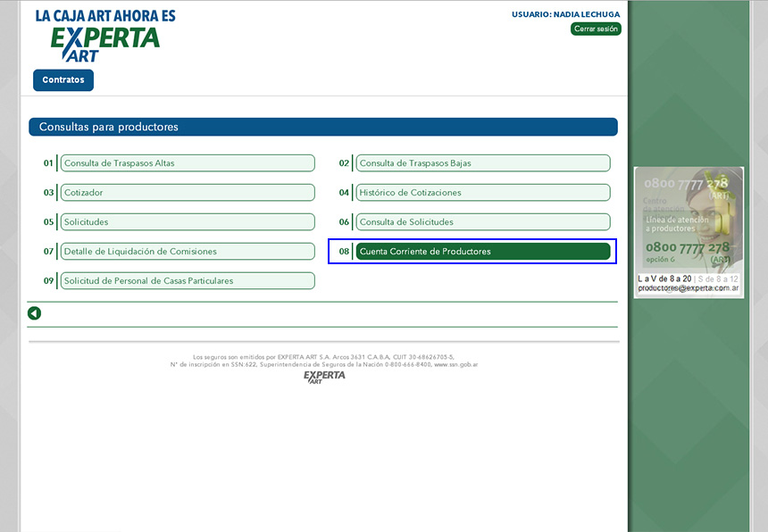Select Solicitudes option 05

point(188,221)
